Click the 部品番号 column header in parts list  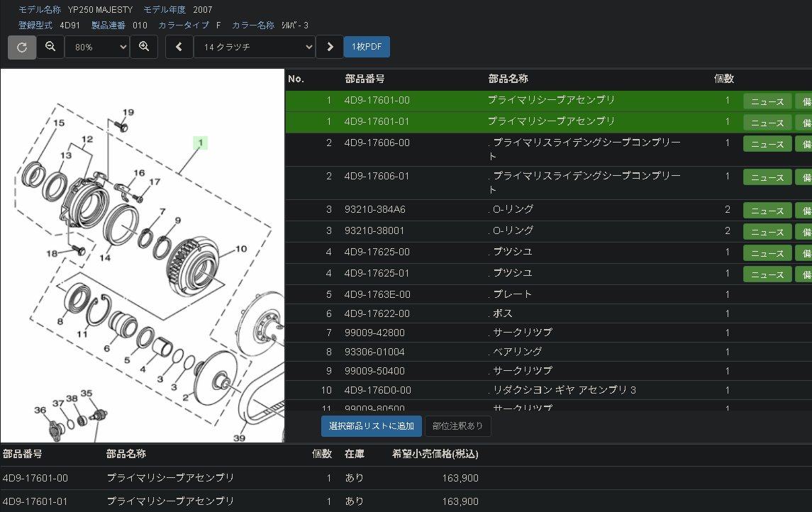tap(365, 79)
